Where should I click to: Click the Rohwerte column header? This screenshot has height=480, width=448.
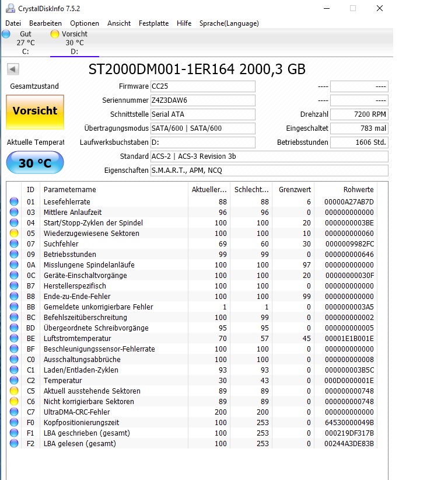[x=346, y=190]
